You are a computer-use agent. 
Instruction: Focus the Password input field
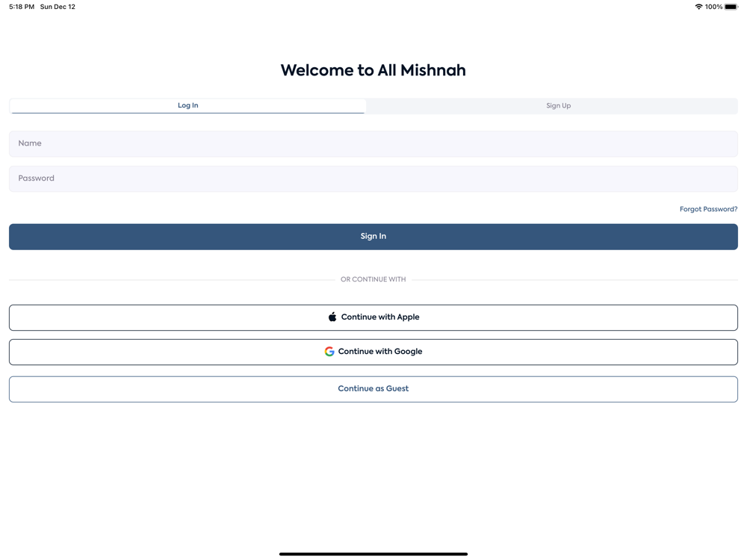(x=373, y=178)
